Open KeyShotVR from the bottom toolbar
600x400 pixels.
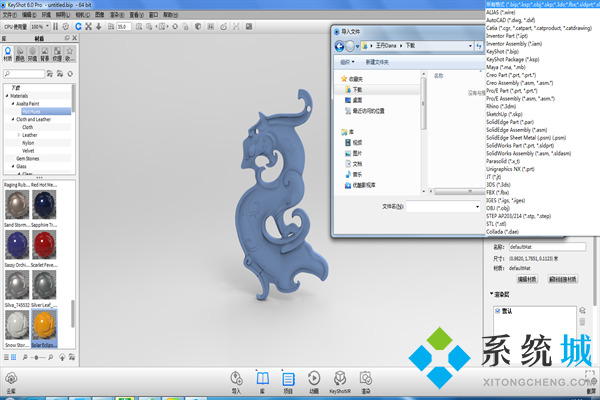point(340,379)
